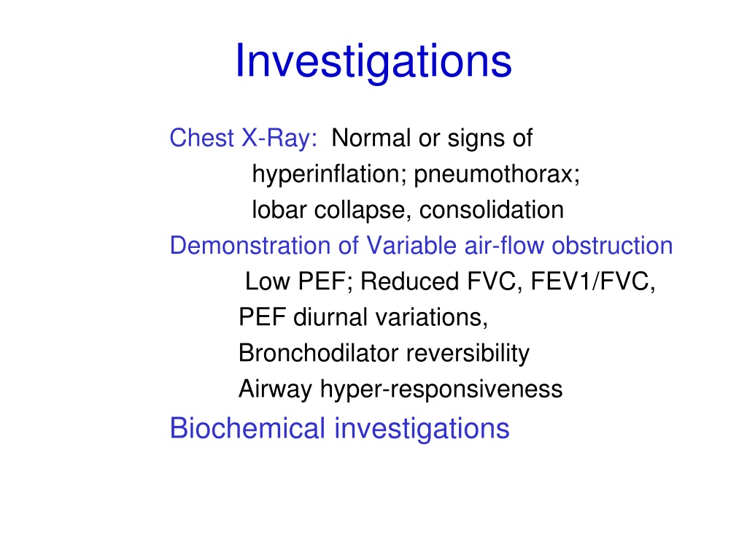This screenshot has width=747, height=560.
Task: Select the 'hyperinflation; pneumothorax;' line
Action: click(416, 174)
